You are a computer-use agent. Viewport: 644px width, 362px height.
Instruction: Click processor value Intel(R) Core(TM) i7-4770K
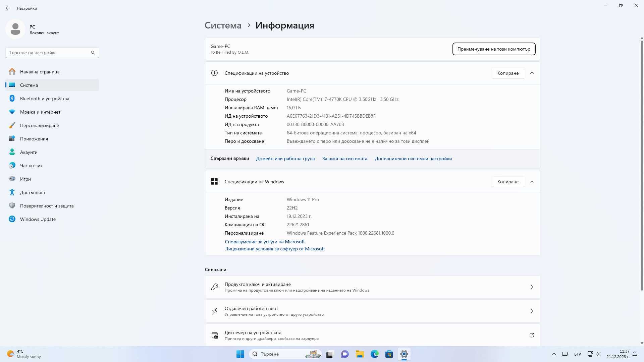tap(342, 99)
